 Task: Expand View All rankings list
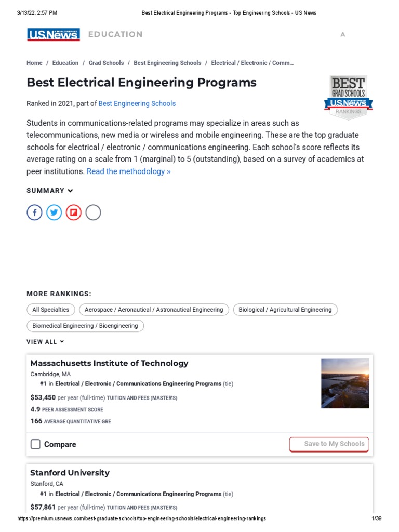45,342
